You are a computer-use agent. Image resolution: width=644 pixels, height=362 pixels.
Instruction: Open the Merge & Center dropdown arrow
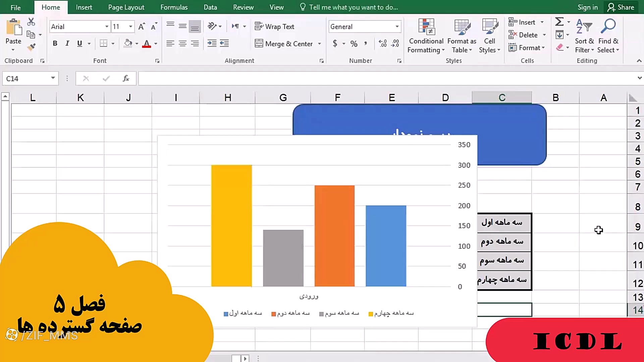coord(320,44)
